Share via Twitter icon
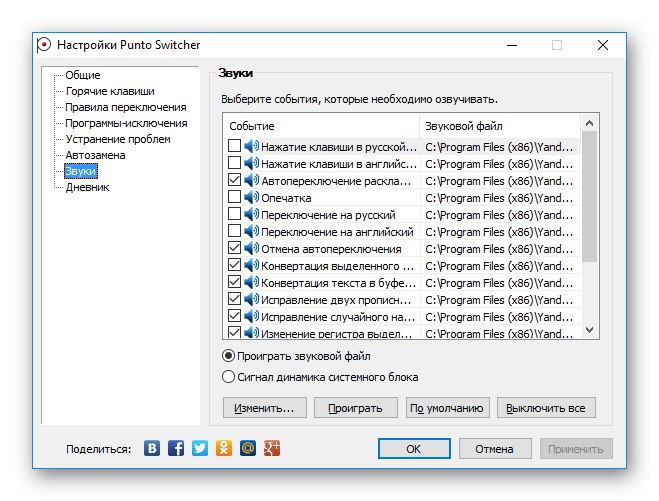This screenshot has width=659, height=501. tap(200, 448)
